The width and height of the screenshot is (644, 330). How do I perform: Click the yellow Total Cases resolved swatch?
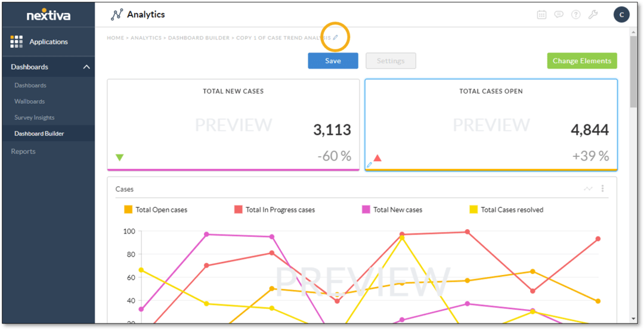[473, 209]
